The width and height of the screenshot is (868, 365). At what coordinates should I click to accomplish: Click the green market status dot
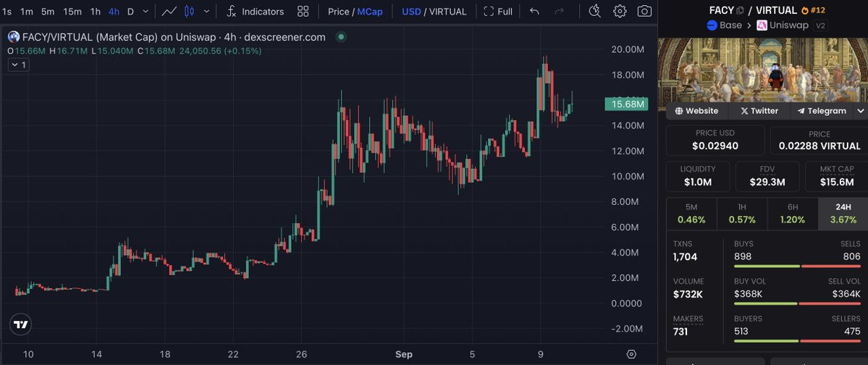pyautogui.click(x=341, y=37)
